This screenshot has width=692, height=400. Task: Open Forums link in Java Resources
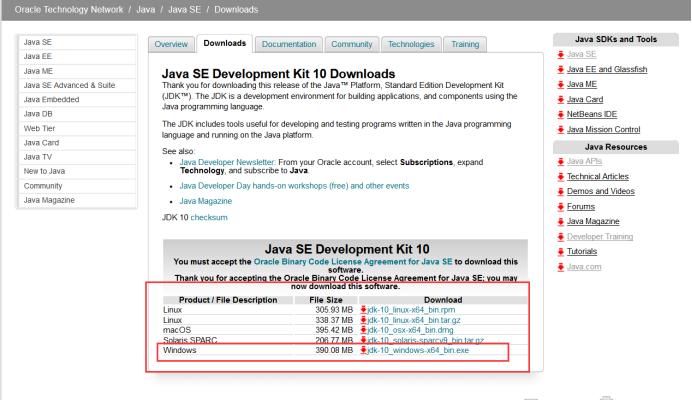pos(581,207)
